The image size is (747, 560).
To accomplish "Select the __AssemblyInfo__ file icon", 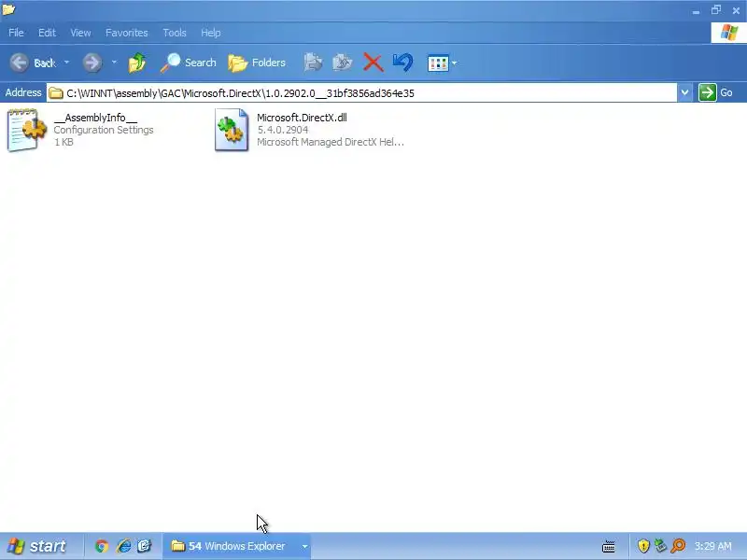I will (27, 130).
